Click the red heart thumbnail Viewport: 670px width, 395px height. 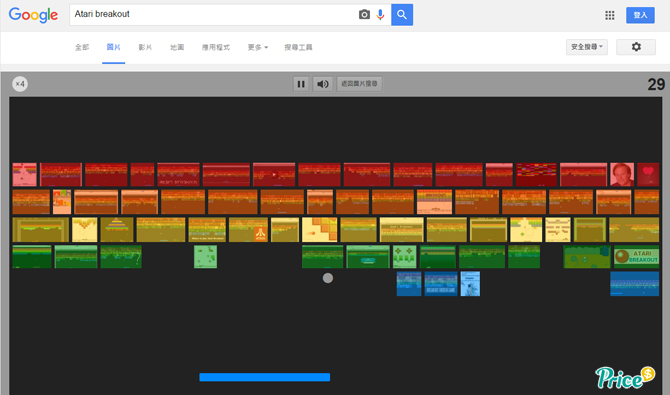[x=648, y=174]
